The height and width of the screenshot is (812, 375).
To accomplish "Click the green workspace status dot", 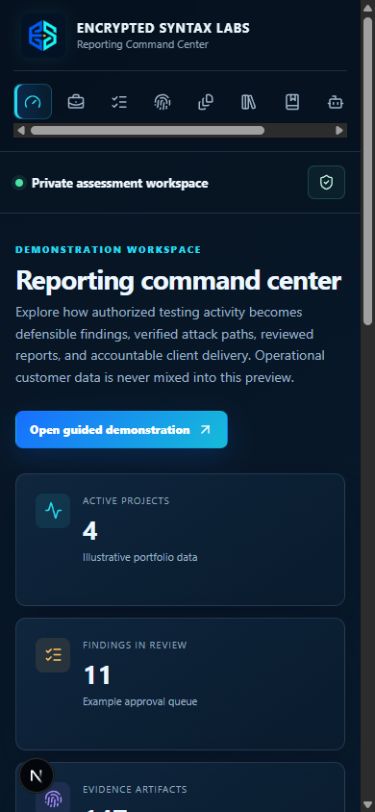I will point(20,183).
